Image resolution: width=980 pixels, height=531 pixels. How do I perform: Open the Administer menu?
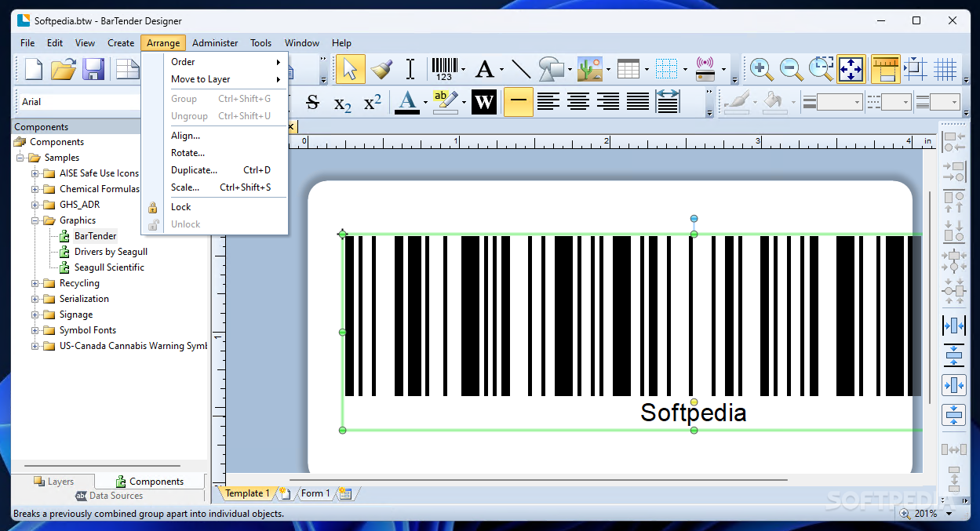click(215, 43)
